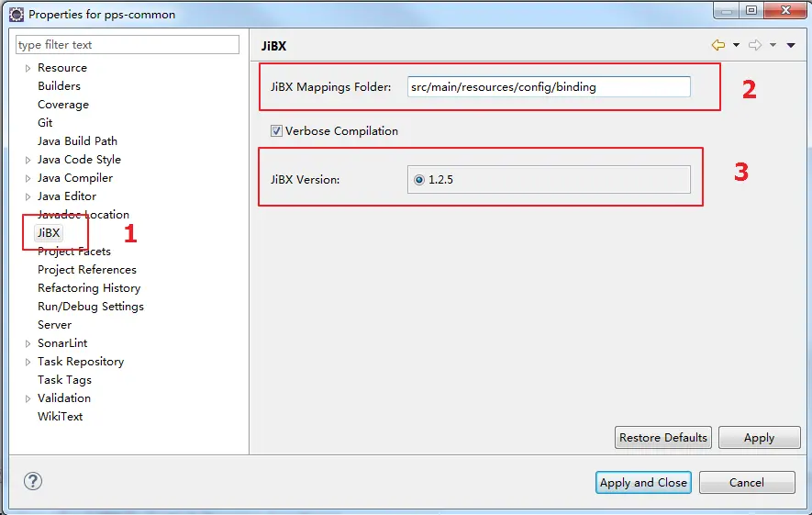Click the Apply and Close button
This screenshot has height=515, width=812.
click(643, 482)
